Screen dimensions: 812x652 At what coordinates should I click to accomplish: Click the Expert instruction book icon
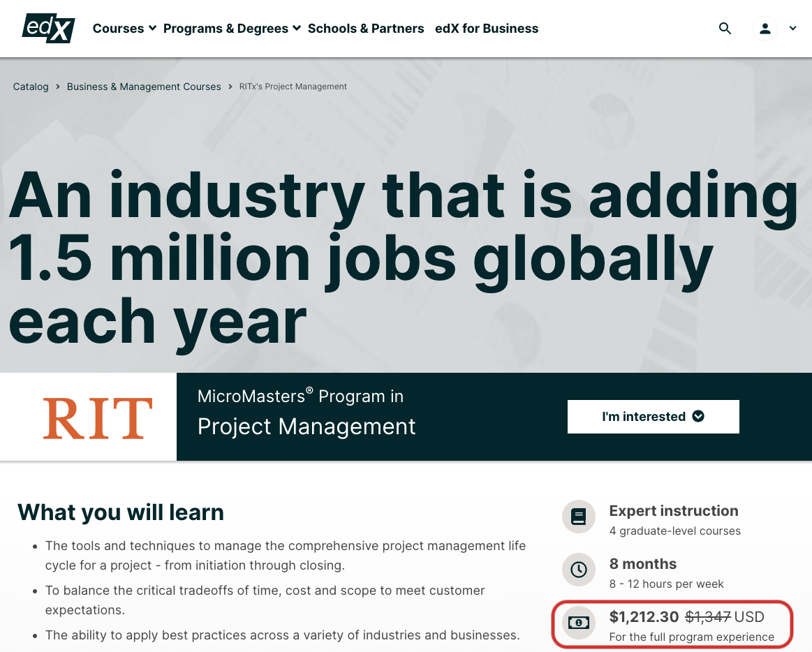579,517
